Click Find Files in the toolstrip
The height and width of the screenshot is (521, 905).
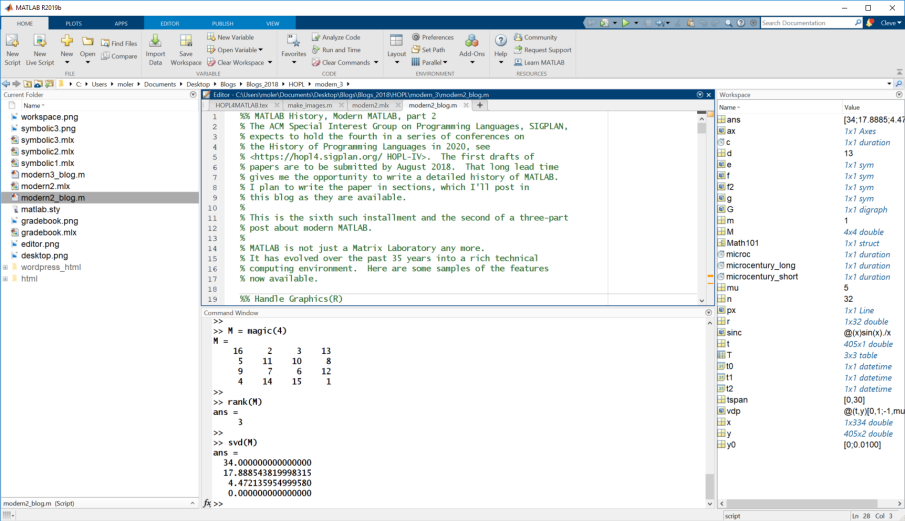[x=119, y=43]
